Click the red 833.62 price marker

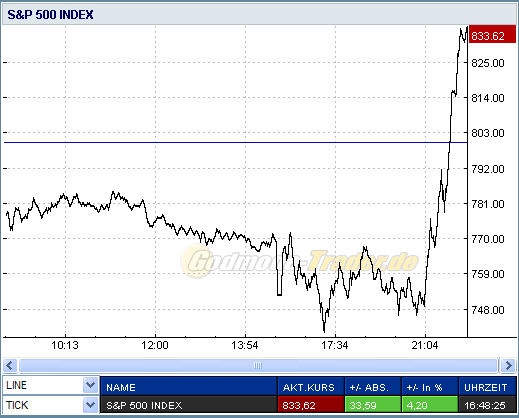click(492, 35)
